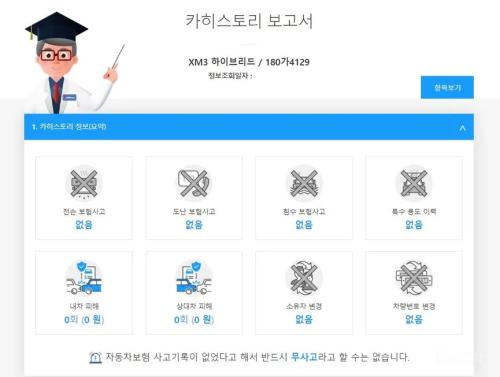Click the 무사고 highlighted link text
The image size is (500, 377).
tap(304, 357)
